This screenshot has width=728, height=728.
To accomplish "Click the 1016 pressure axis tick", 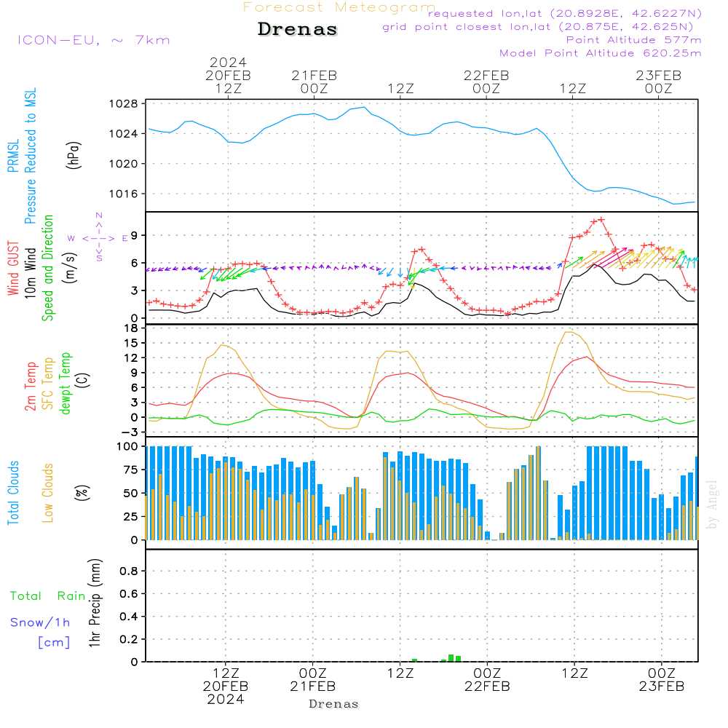I will (x=124, y=194).
